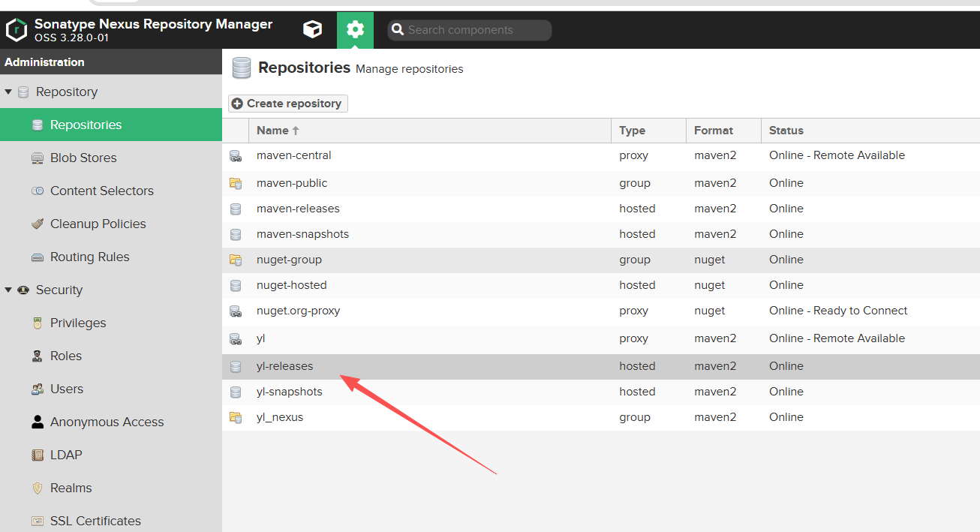Image resolution: width=980 pixels, height=532 pixels.
Task: Click the search magnifier icon
Action: [398, 30]
